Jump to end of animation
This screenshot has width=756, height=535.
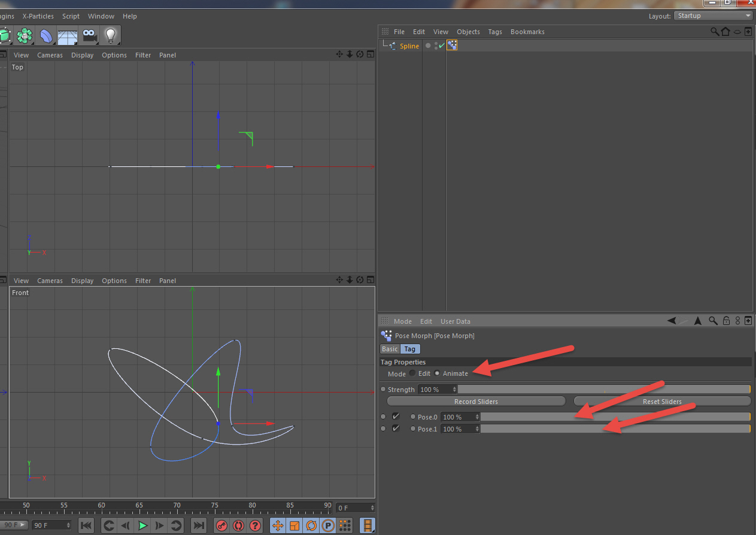tap(199, 525)
